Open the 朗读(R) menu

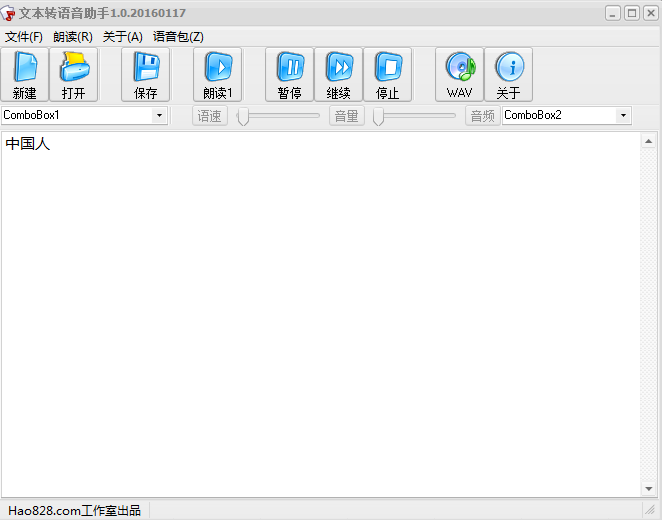tap(73, 37)
